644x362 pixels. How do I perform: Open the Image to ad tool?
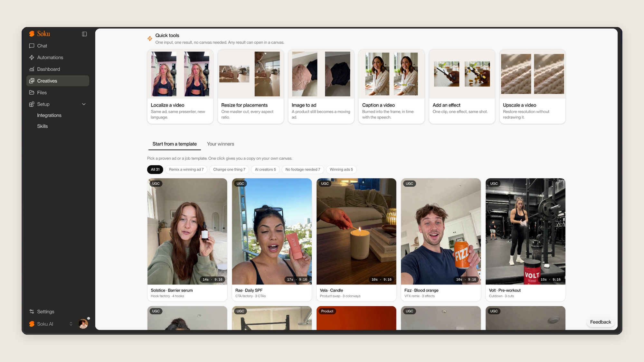(321, 86)
